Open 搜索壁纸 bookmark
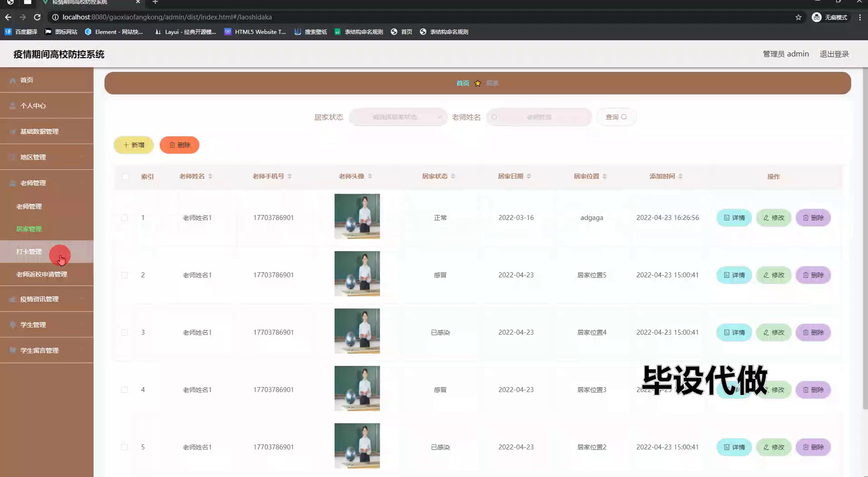This screenshot has height=477, width=868. pyautogui.click(x=311, y=32)
